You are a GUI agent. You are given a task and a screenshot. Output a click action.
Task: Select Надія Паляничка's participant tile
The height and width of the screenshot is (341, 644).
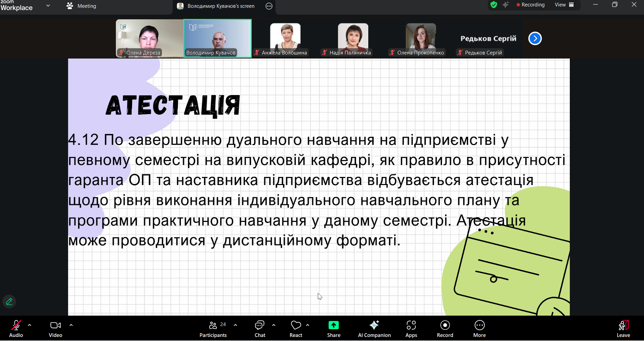[353, 38]
